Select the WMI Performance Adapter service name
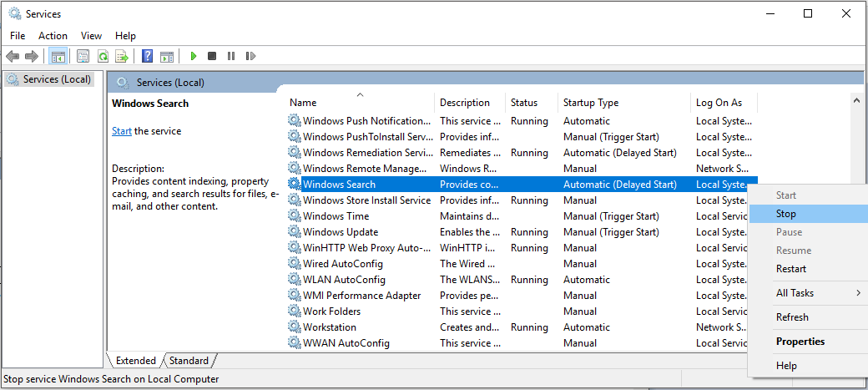Image resolution: width=868 pixels, height=390 pixels. tap(361, 296)
